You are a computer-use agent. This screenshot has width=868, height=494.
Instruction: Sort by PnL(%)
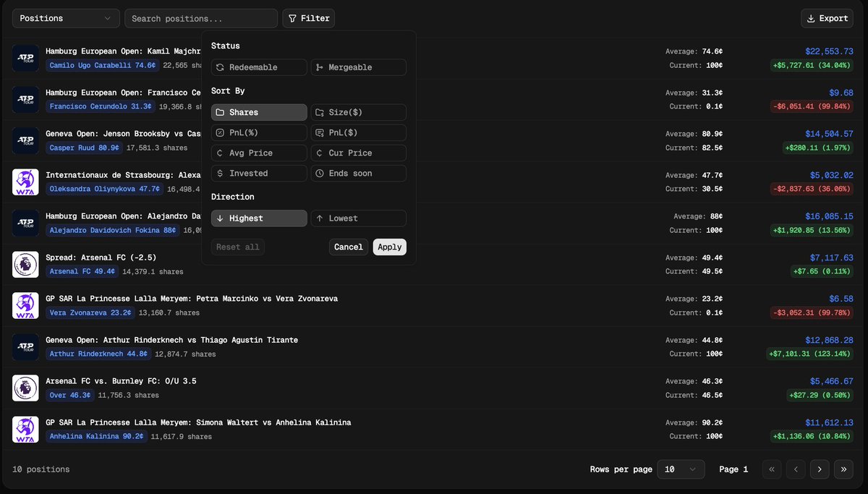click(259, 132)
